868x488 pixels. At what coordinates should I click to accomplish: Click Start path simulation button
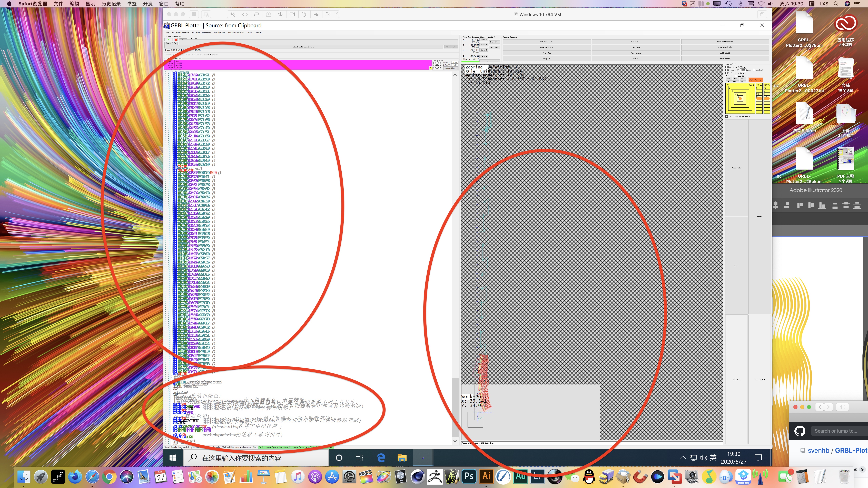point(303,47)
